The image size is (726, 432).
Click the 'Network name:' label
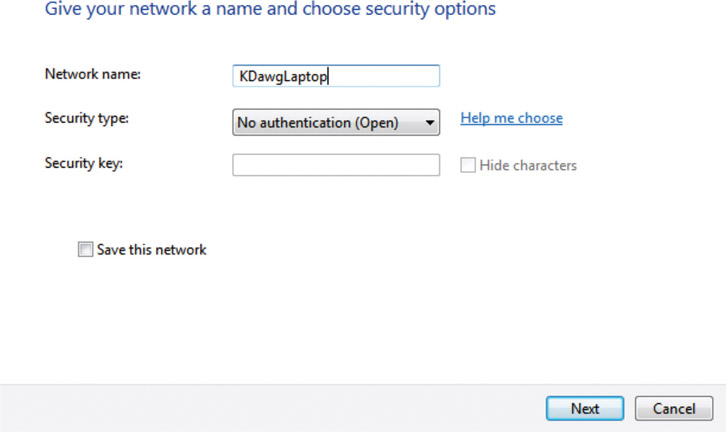[93, 74]
